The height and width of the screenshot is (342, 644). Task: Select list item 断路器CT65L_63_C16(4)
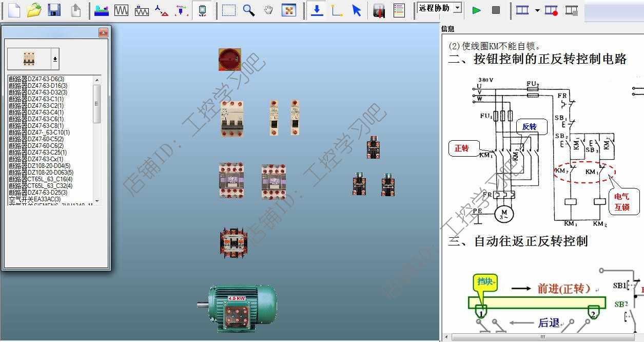[x=41, y=179]
